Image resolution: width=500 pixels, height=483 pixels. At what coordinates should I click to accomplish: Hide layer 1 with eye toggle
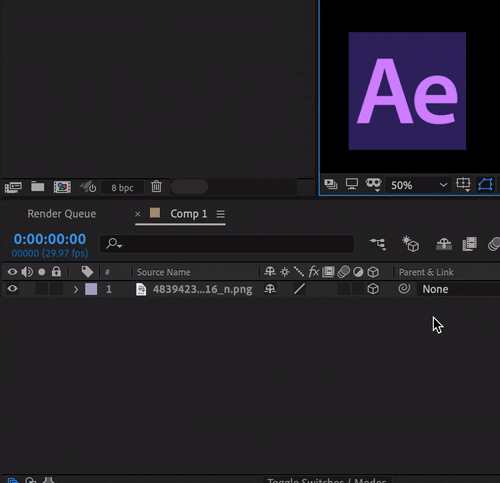pyautogui.click(x=12, y=288)
